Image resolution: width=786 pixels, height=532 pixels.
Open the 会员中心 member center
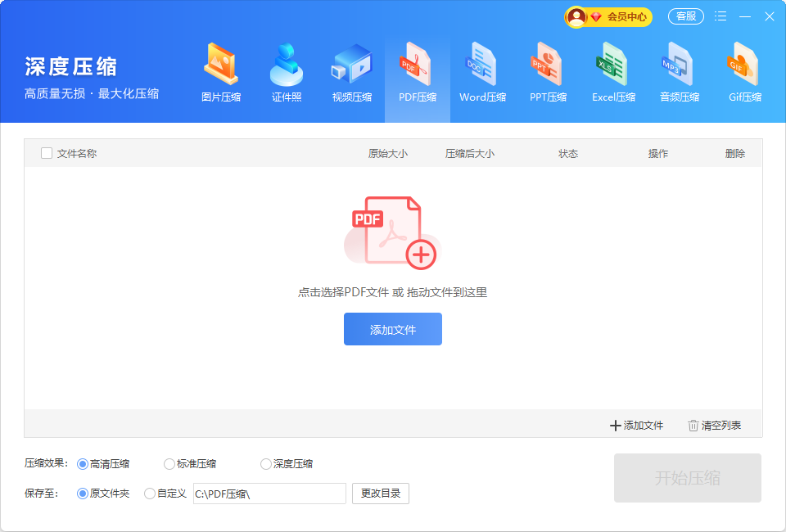tap(608, 16)
